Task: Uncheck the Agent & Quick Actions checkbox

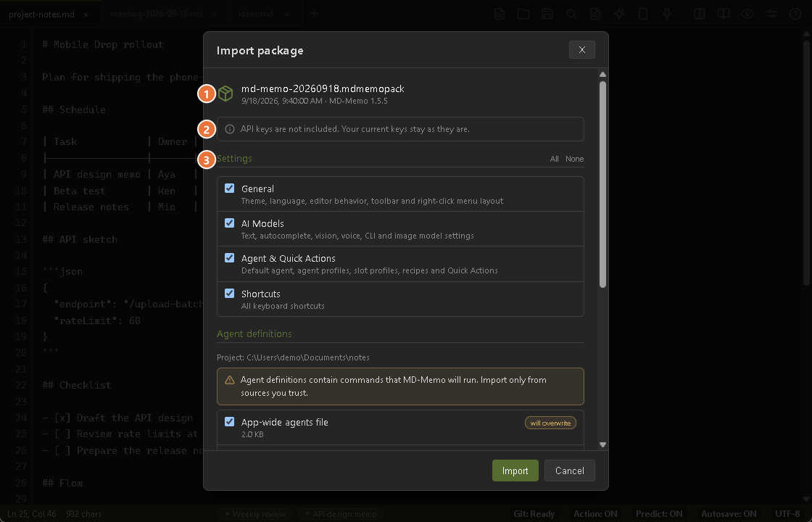Action: point(229,258)
